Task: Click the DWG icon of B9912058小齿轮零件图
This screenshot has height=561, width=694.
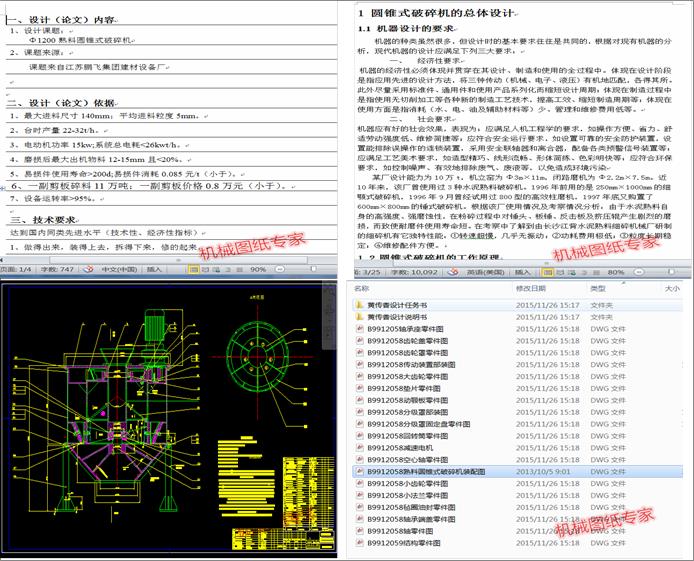Action: click(x=360, y=484)
